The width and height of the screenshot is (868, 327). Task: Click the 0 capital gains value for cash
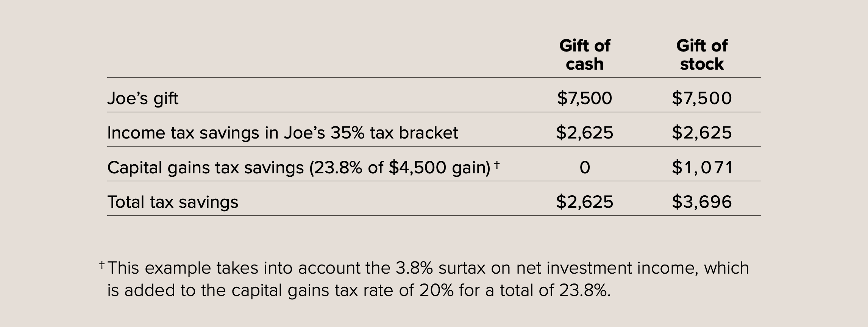pos(585,167)
